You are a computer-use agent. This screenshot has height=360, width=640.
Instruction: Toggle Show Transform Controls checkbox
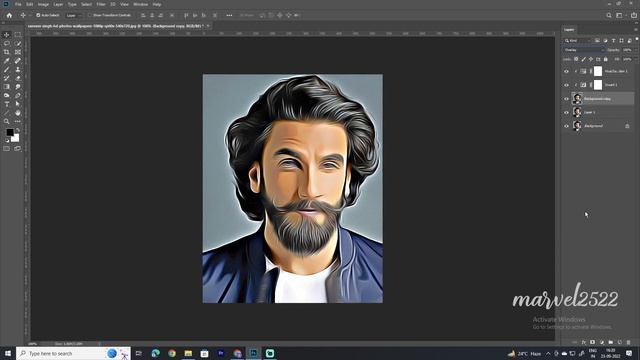(90, 16)
